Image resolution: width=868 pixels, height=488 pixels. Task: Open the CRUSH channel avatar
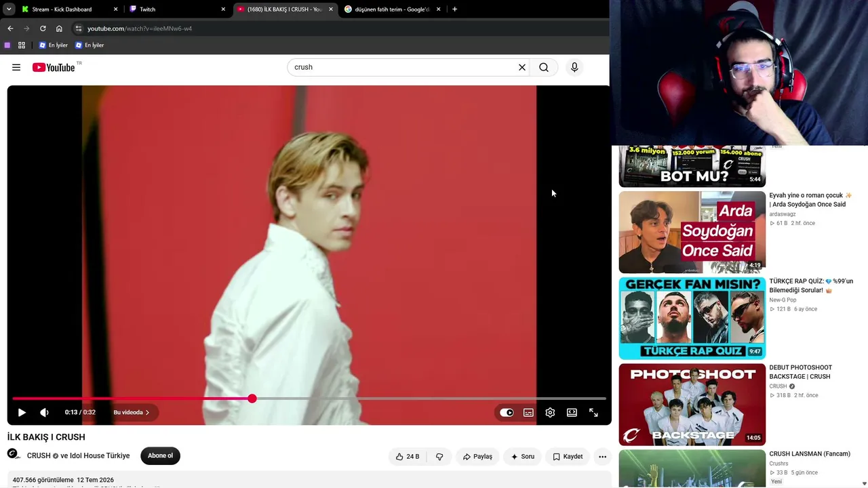(x=14, y=455)
